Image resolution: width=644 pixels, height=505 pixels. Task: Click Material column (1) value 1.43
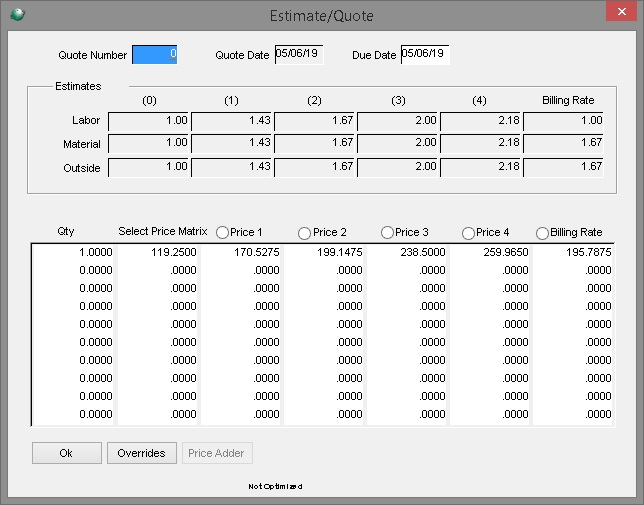point(231,143)
